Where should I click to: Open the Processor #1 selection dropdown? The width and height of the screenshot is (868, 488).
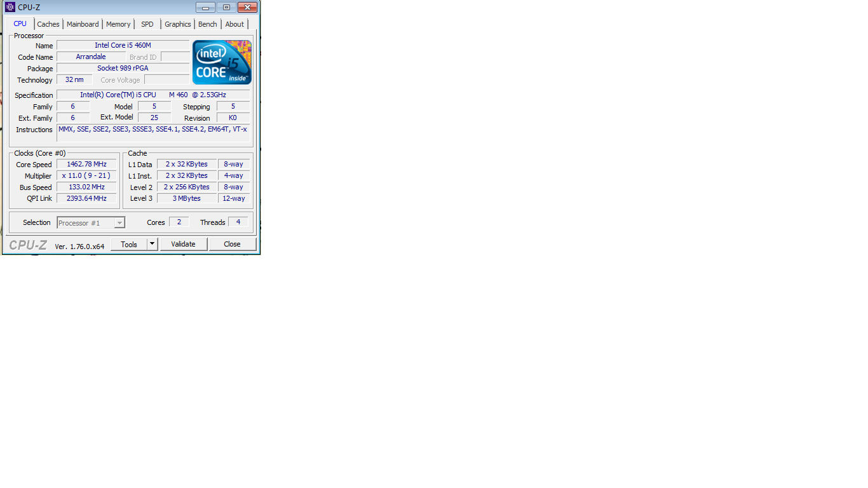click(91, 223)
